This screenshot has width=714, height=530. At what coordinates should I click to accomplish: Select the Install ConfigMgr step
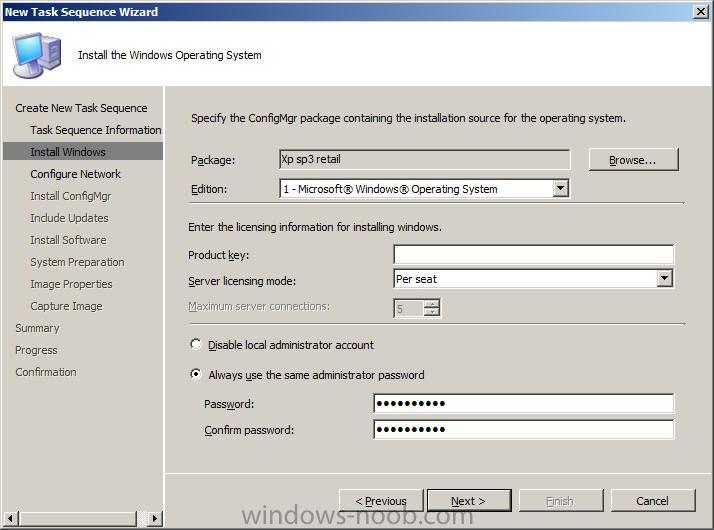pos(71,196)
